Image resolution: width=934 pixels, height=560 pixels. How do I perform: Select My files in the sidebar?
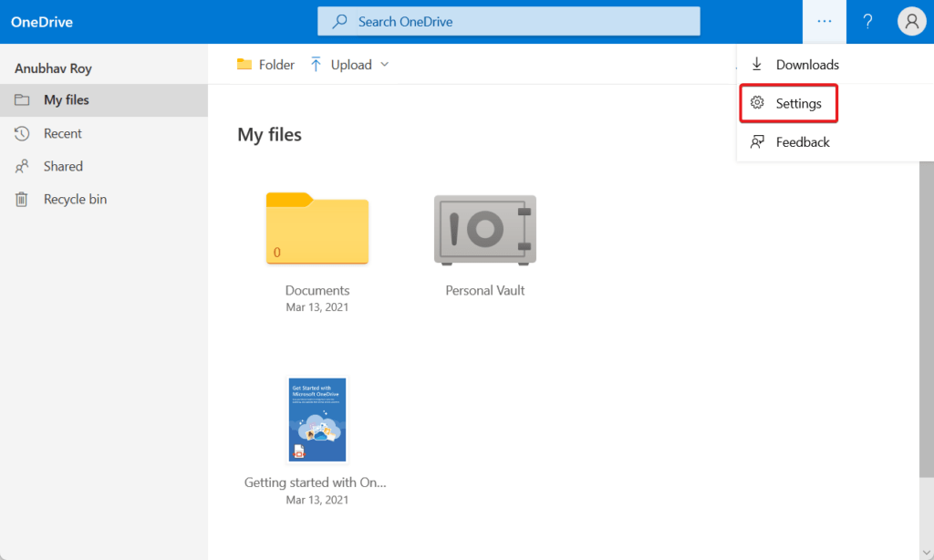pyautogui.click(x=67, y=100)
